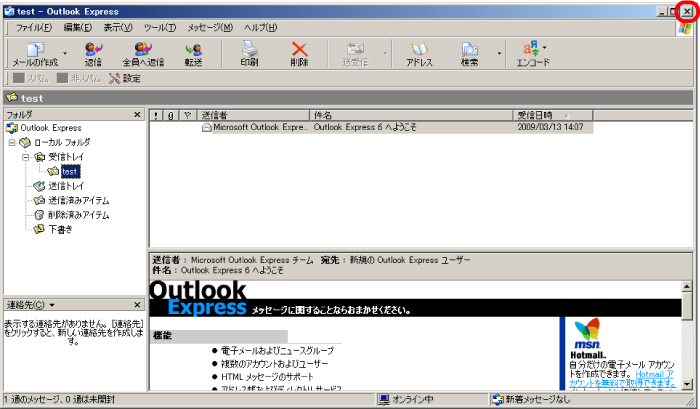Collapse the 受信トレイ tree node

(26, 157)
